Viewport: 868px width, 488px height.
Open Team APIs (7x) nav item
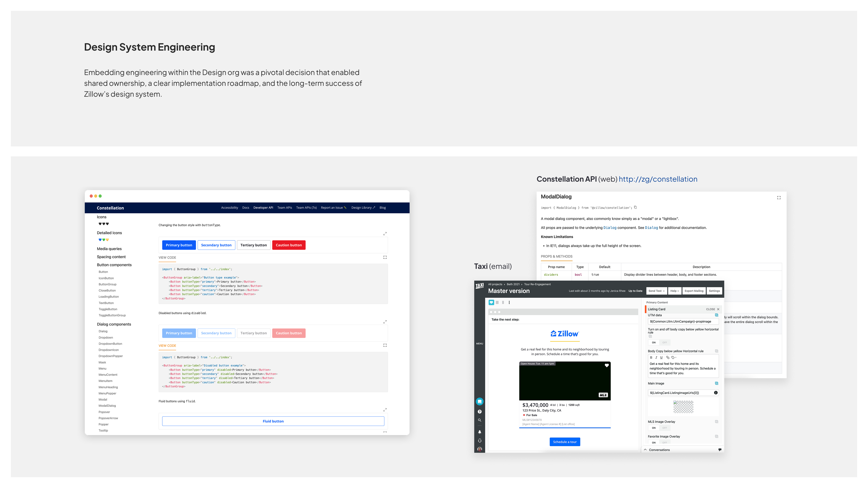point(306,208)
